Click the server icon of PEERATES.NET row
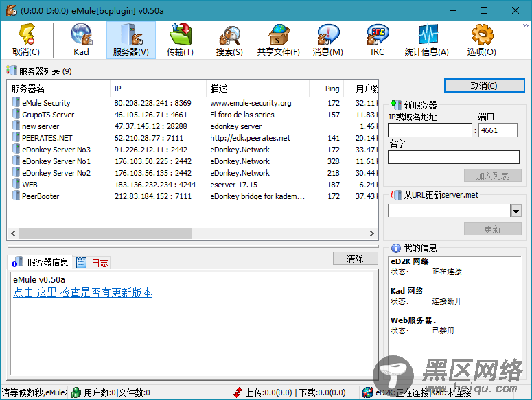The height and width of the screenshot is (400, 532). (x=16, y=137)
